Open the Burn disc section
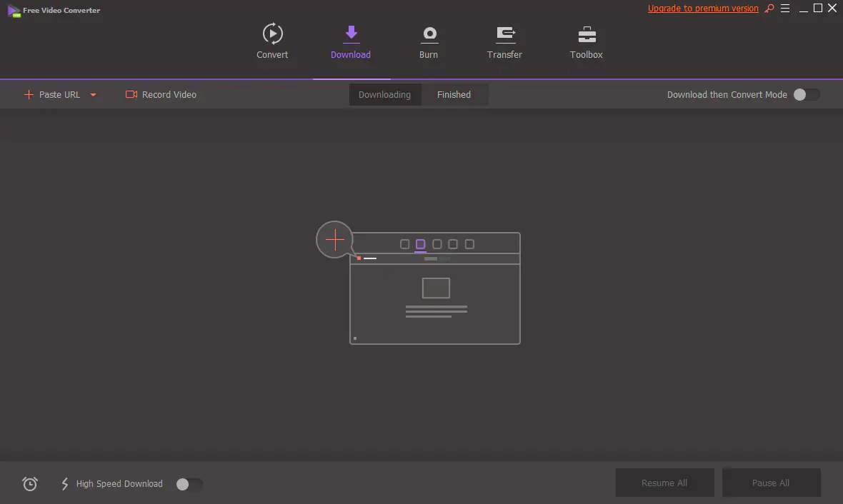 click(x=429, y=34)
